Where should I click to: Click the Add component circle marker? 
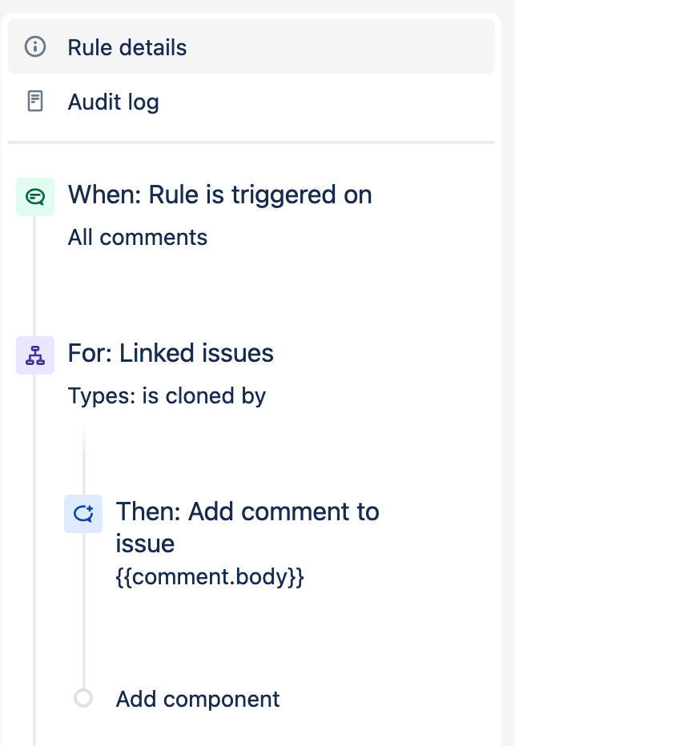83,699
